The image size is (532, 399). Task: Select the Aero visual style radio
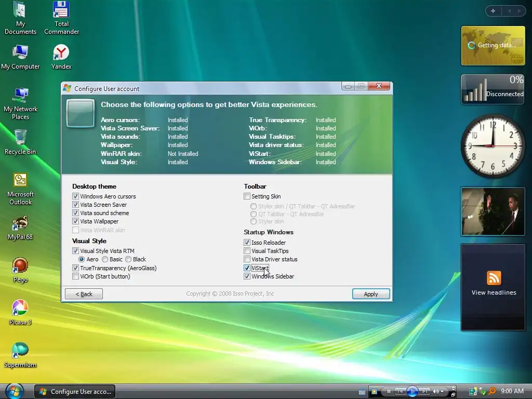click(82, 259)
